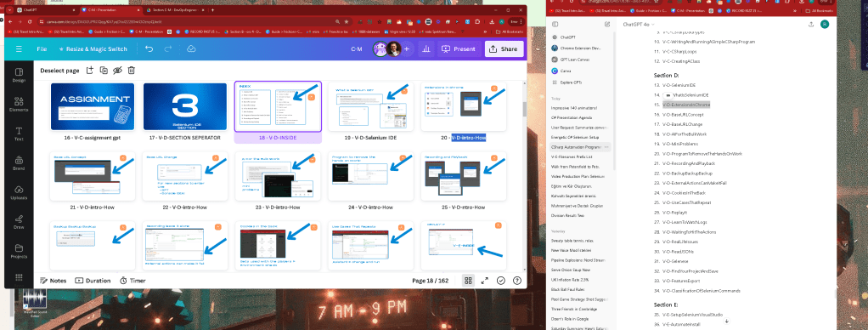The width and height of the screenshot is (868, 330).
Task: Open Timer in Canva footer
Action: click(132, 281)
